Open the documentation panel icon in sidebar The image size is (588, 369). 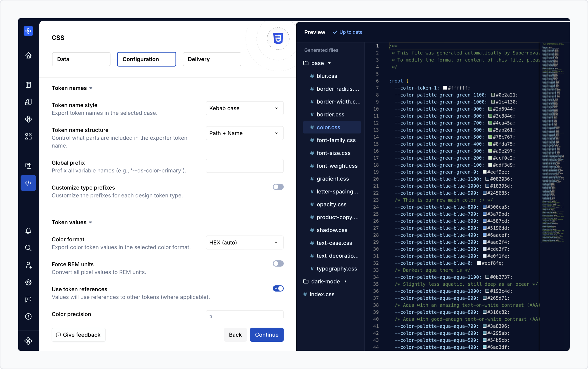coord(28,85)
